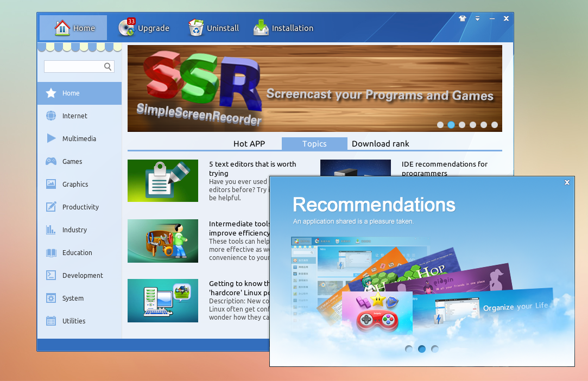Choose the Productivity pencil icon category
Image resolution: width=588 pixels, height=381 pixels.
click(51, 207)
